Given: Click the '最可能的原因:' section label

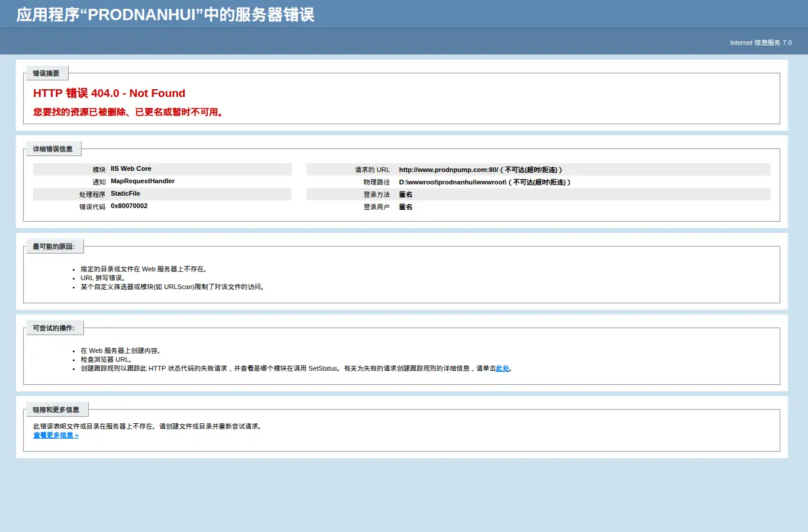Looking at the screenshot, I should pos(54,246).
